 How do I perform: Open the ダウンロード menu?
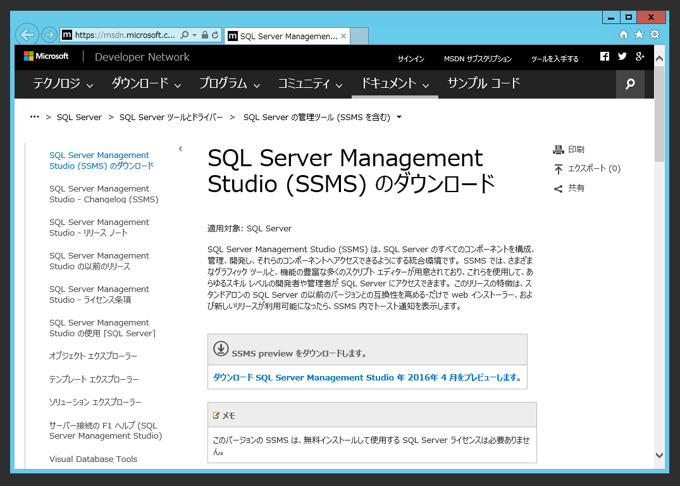[x=146, y=84]
